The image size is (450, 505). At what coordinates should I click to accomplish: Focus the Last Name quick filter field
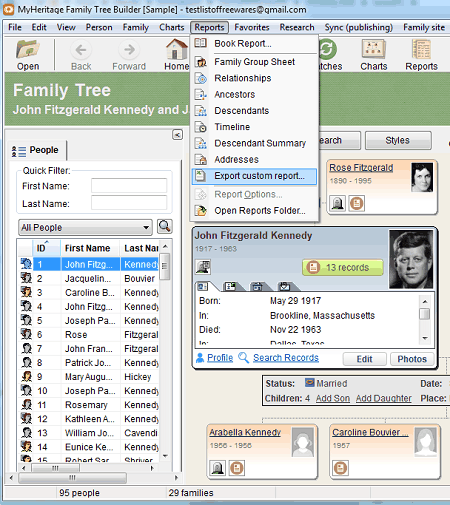point(129,203)
